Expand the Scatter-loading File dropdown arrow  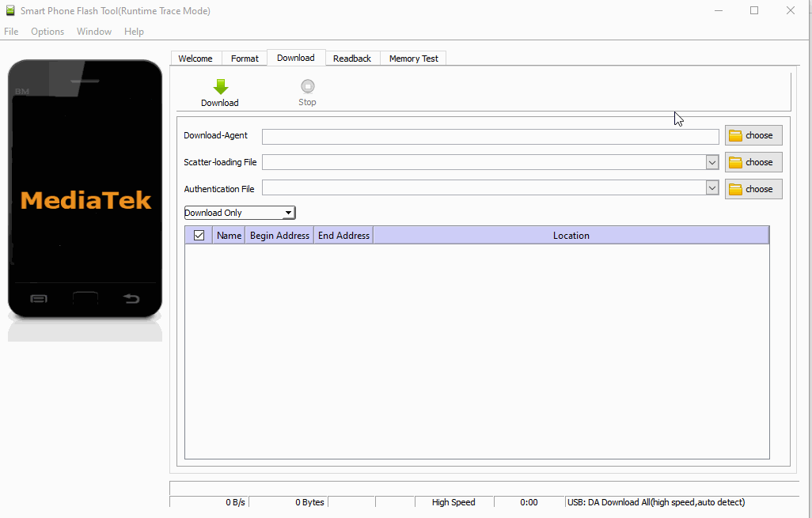tap(711, 162)
